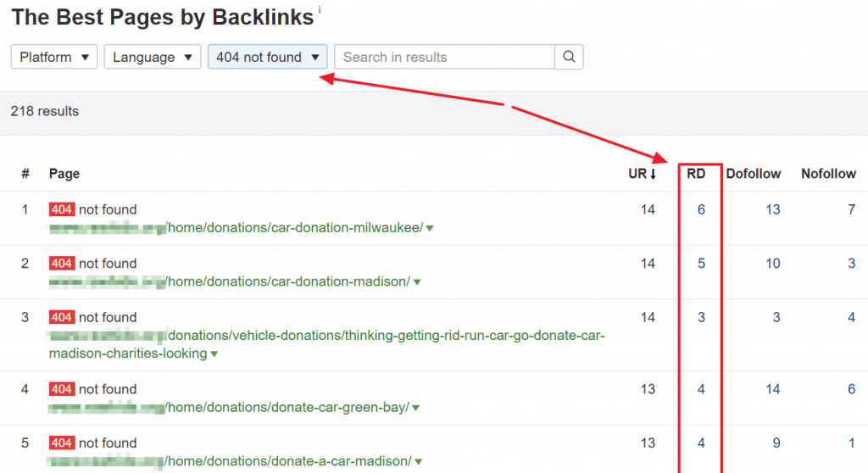Click the search magnifier icon button
This screenshot has width=868, height=473.
pyautogui.click(x=569, y=57)
